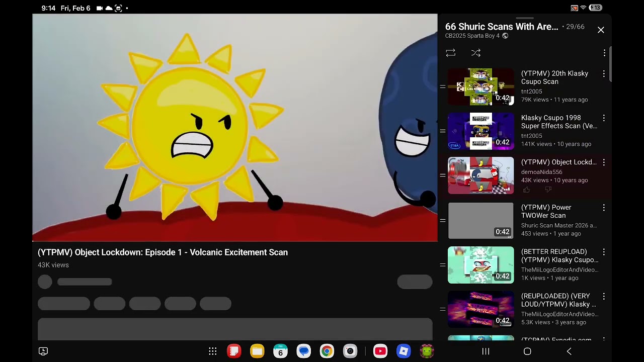Open the app drawer grid icon

pyautogui.click(x=213, y=351)
